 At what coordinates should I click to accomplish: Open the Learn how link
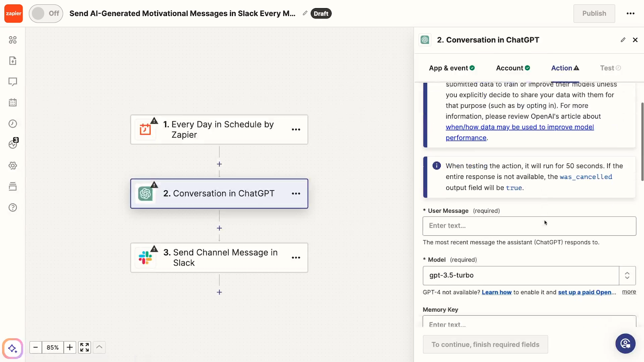coord(497,292)
